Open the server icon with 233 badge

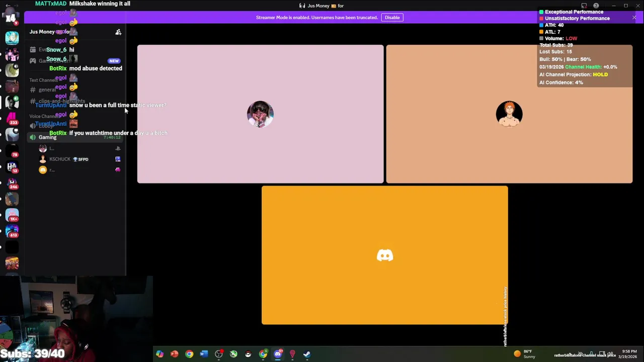coord(12,119)
